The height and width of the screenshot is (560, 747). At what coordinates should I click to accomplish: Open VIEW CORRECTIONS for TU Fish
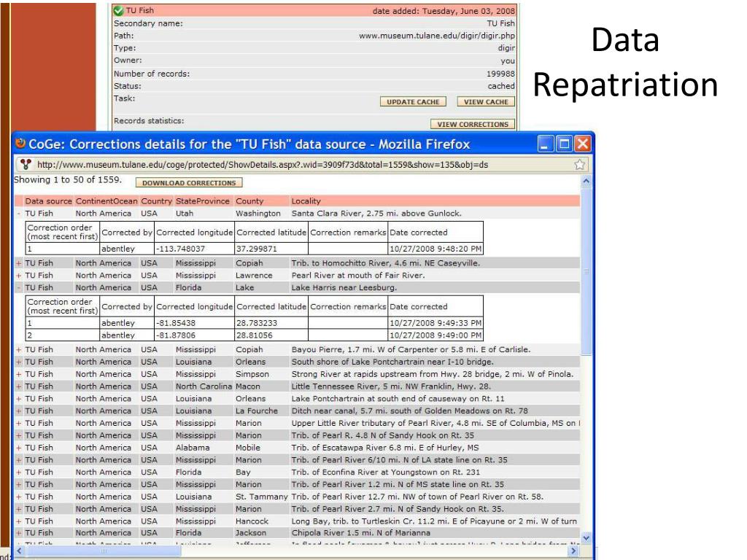(x=473, y=124)
